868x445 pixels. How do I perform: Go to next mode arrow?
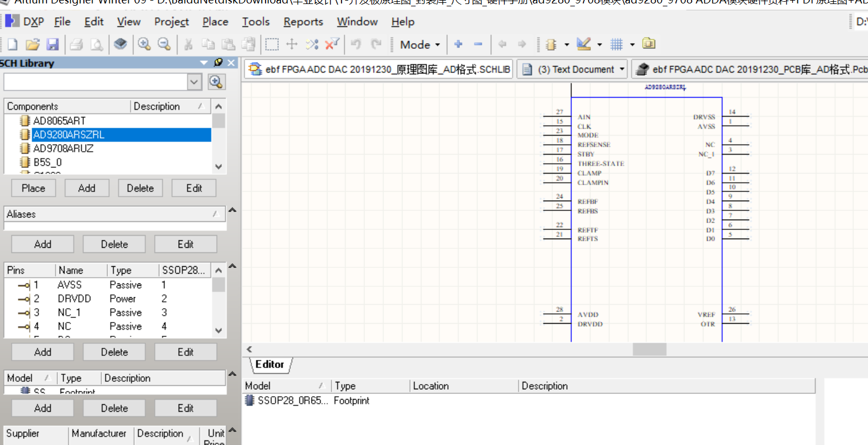[522, 44]
